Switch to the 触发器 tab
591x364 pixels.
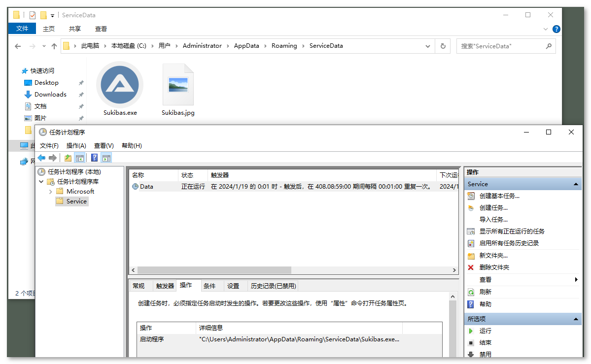pos(165,286)
